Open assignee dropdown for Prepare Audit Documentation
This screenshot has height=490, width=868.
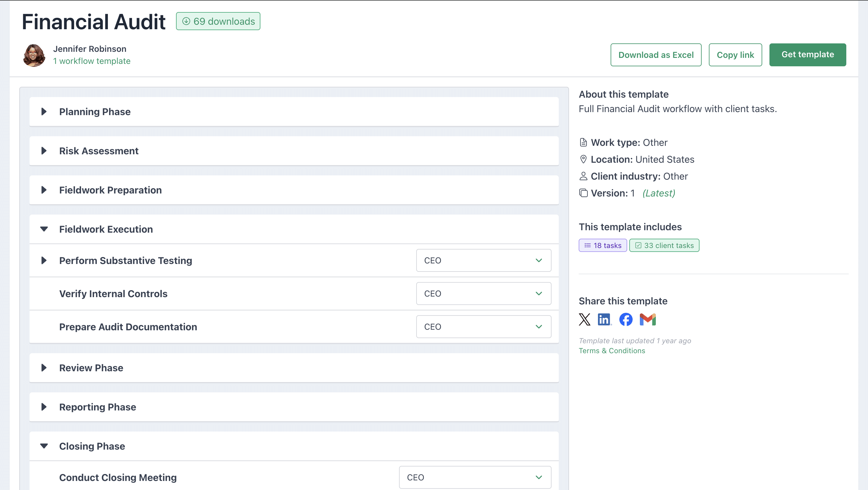pos(483,326)
